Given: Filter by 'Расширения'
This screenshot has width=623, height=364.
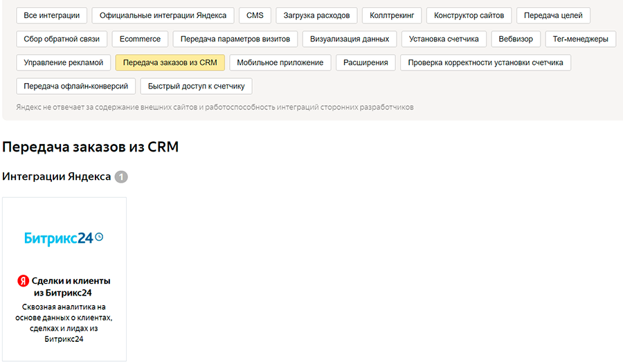Looking at the screenshot, I should tap(366, 62).
